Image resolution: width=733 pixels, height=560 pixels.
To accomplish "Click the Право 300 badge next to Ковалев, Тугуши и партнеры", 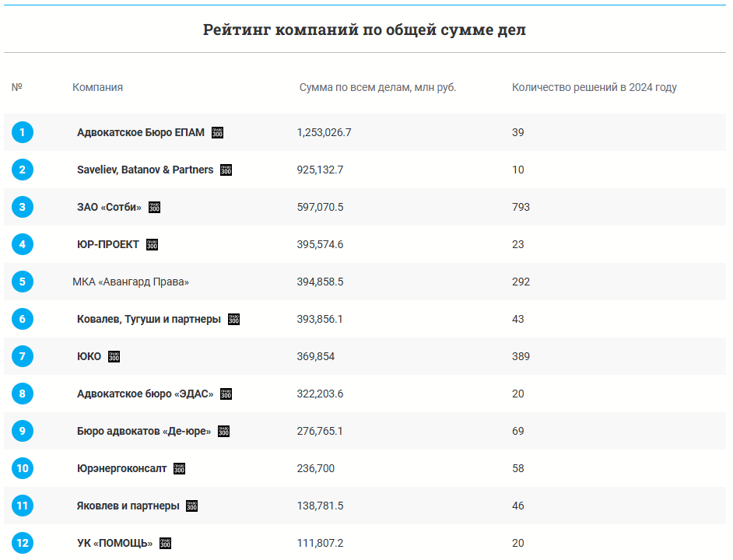I will click(x=233, y=319).
